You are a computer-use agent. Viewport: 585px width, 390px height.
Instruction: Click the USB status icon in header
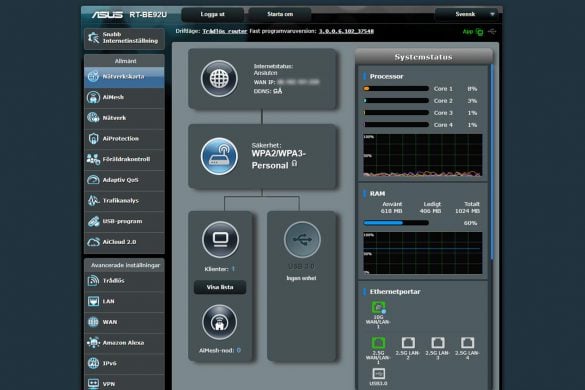tap(492, 32)
